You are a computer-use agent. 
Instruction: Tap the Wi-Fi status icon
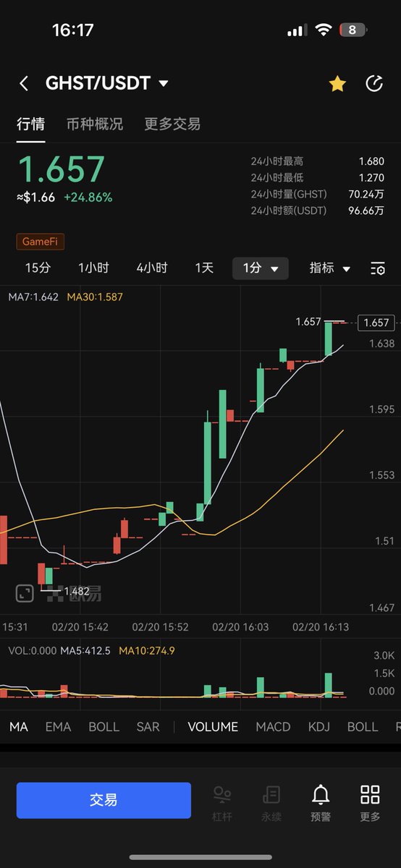[x=322, y=30]
